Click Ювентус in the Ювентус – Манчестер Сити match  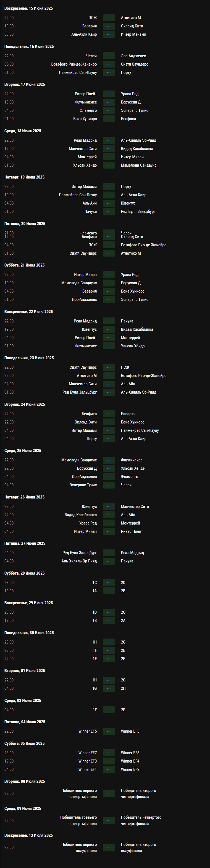[89, 507]
